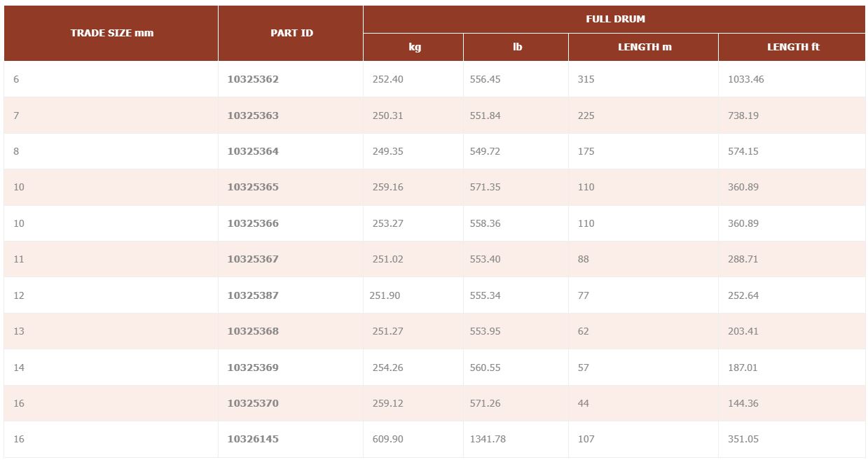Click the lb column header
Image resolution: width=868 pixels, height=462 pixels.
517,47
